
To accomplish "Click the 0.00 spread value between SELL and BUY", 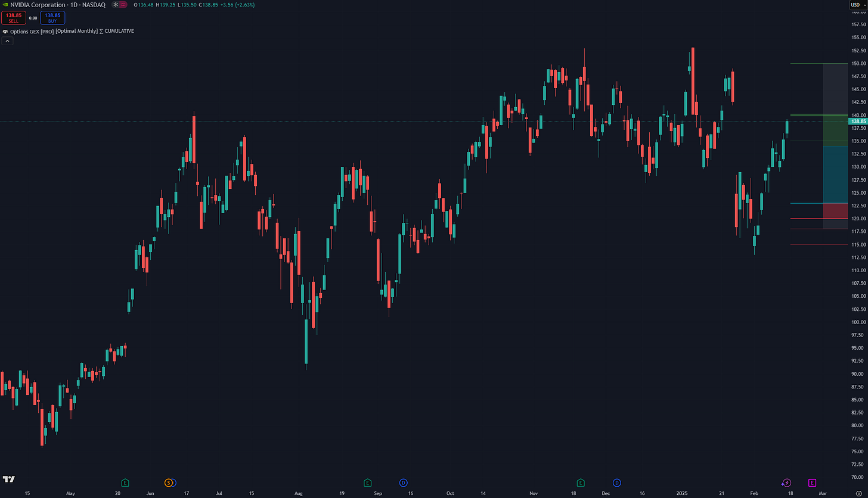I will tap(33, 18).
